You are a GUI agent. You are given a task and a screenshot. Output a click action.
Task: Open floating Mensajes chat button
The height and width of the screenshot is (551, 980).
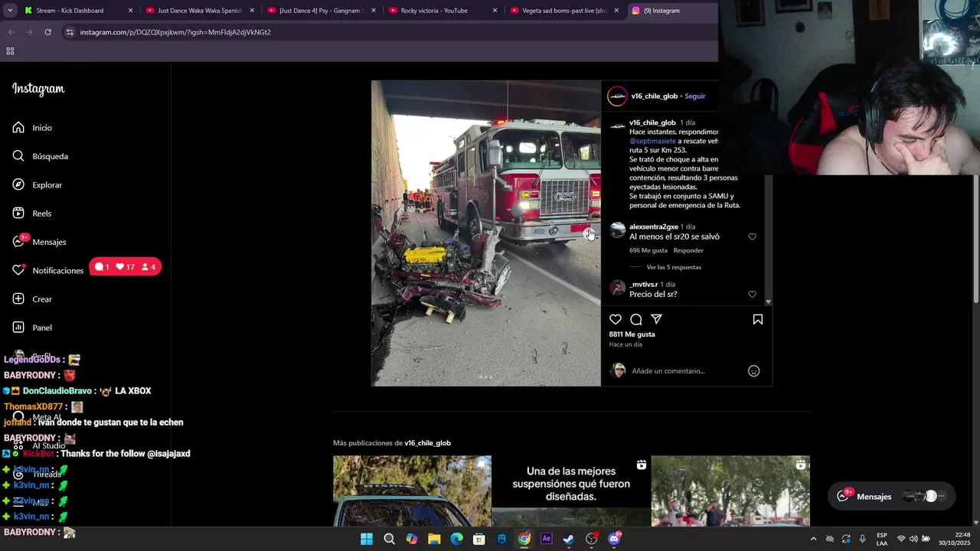[892, 496]
